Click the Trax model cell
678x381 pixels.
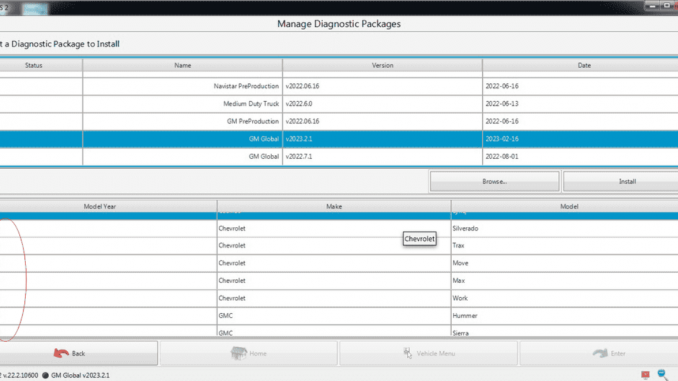[565, 246]
